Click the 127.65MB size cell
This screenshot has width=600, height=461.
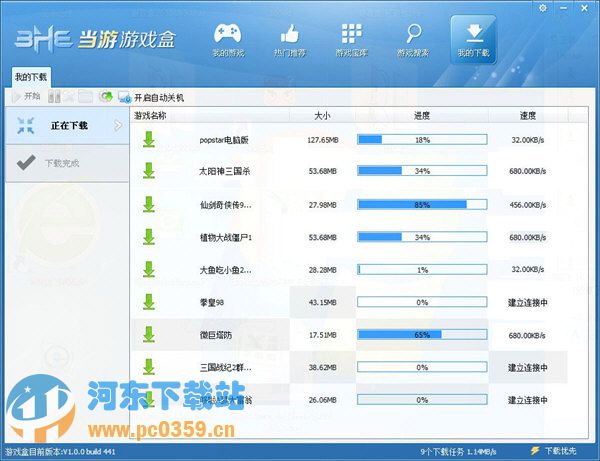click(323, 140)
